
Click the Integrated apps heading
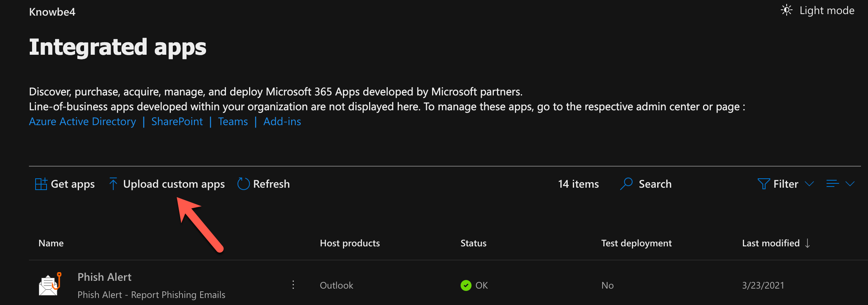(x=118, y=47)
